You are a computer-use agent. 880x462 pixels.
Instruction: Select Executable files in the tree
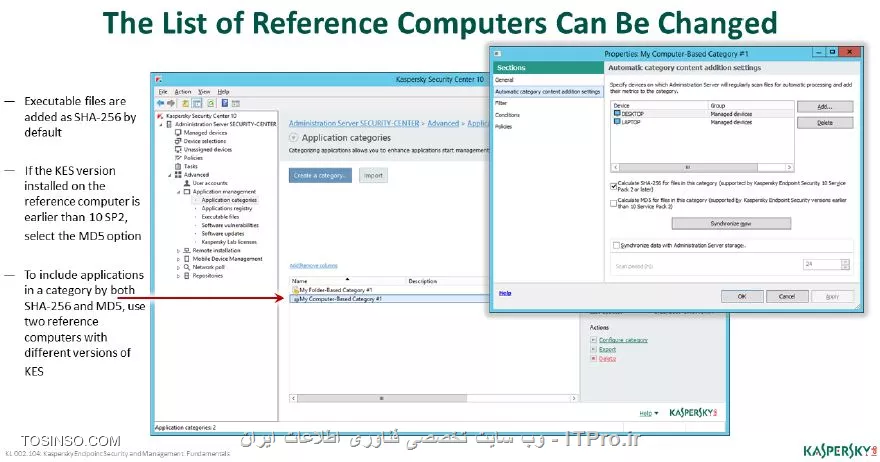click(220, 217)
